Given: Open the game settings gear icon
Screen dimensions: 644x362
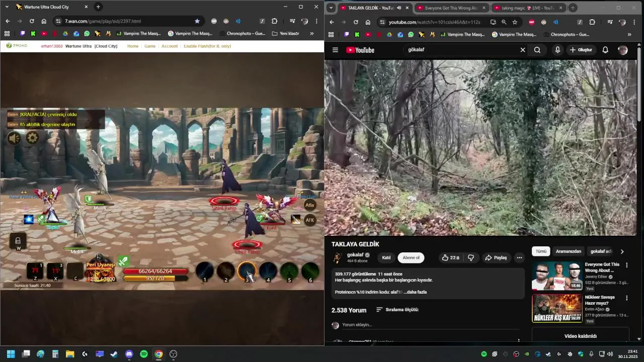Looking at the screenshot, I should pyautogui.click(x=32, y=138).
